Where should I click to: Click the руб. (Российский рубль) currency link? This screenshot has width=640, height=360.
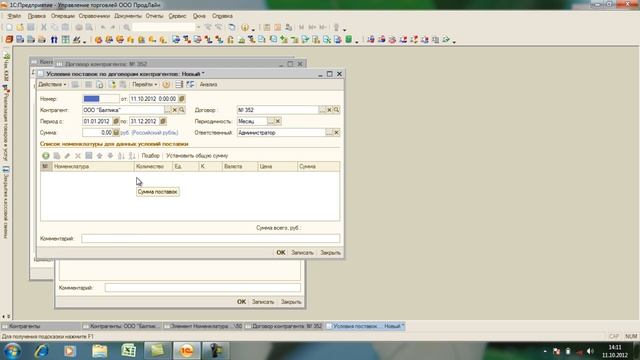149,133
